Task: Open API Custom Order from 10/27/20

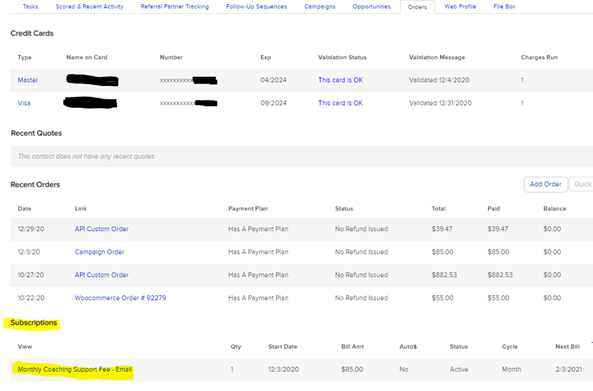Action: click(x=101, y=275)
